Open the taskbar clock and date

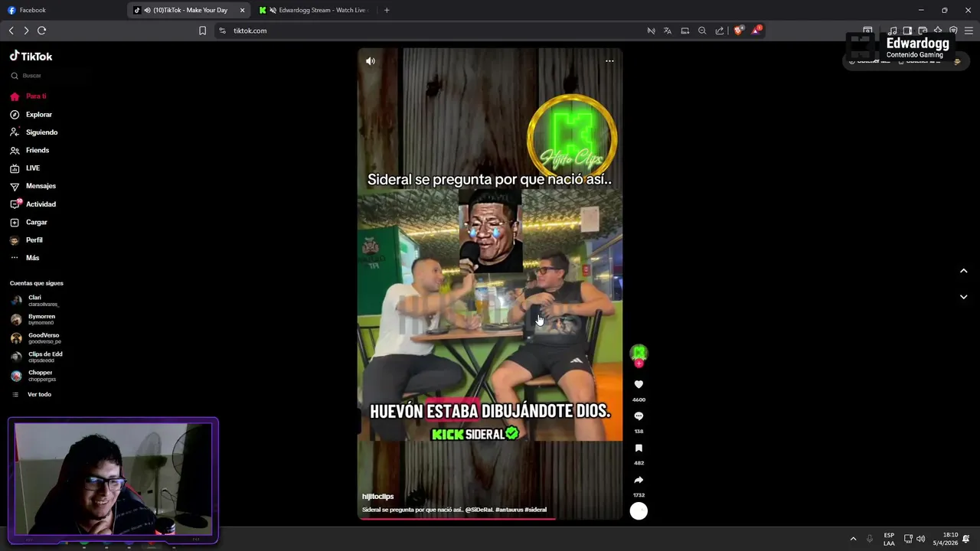click(945, 539)
